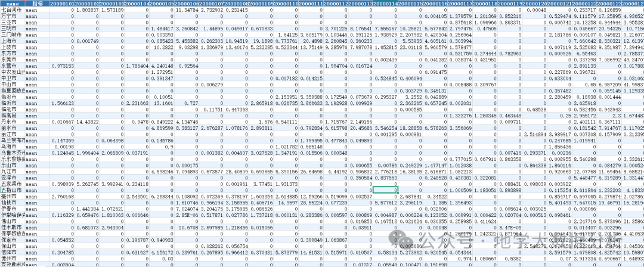Select the city name cell 东莞市
Screen dimensions: 644x267
point(13,59)
